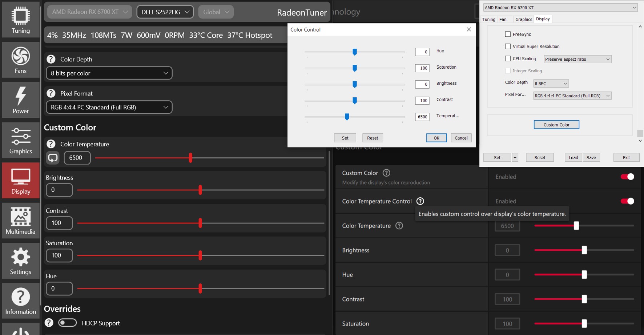644x335 pixels.
Task: Check the Virtual Super Resolution checkbox
Action: tap(508, 46)
